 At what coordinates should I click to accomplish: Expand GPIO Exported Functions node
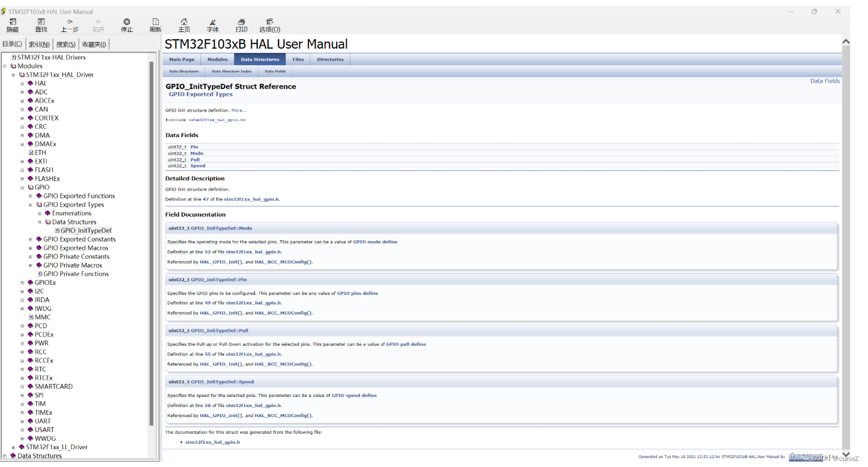tap(31, 196)
